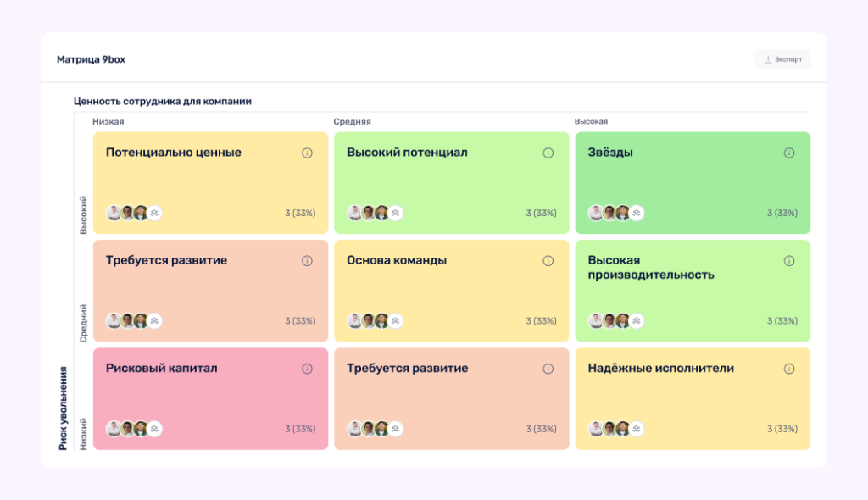This screenshot has height=500, width=868.
Task: Click the Основа команды heading
Action: tap(397, 261)
